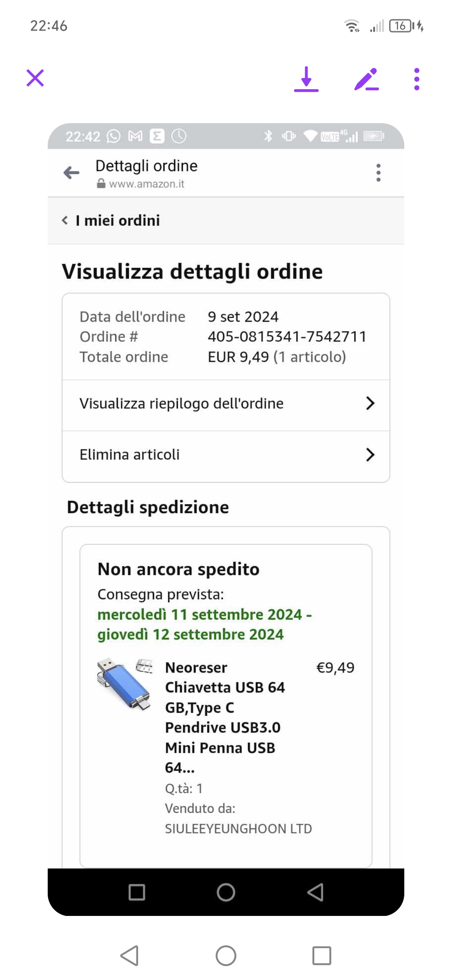Tap the www.amazon.it address text
The width and height of the screenshot is (452, 980).
point(146,184)
